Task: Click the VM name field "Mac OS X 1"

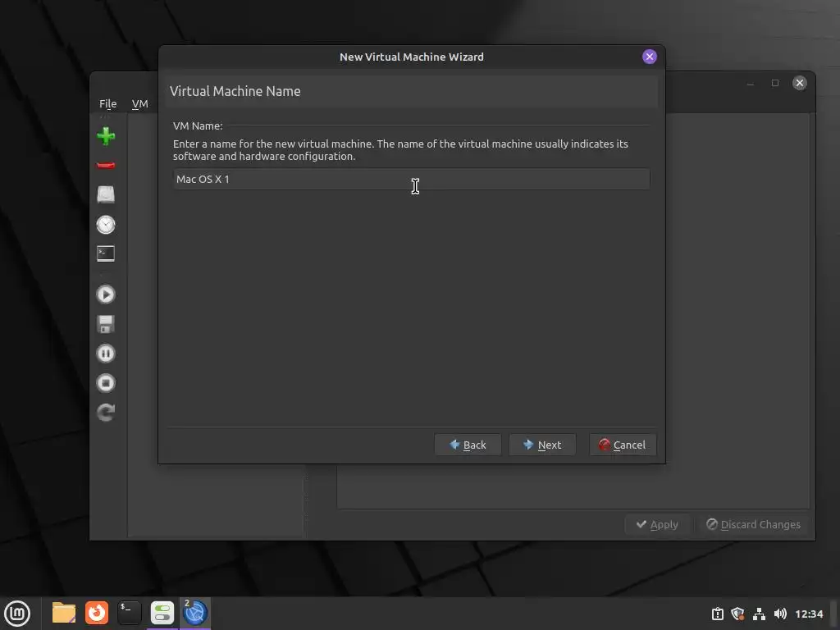Action: 412,179
